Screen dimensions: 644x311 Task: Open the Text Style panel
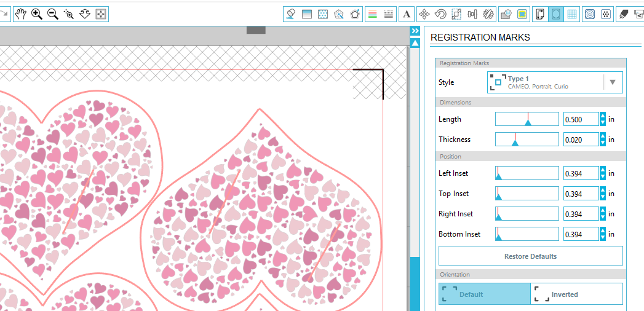pos(406,14)
